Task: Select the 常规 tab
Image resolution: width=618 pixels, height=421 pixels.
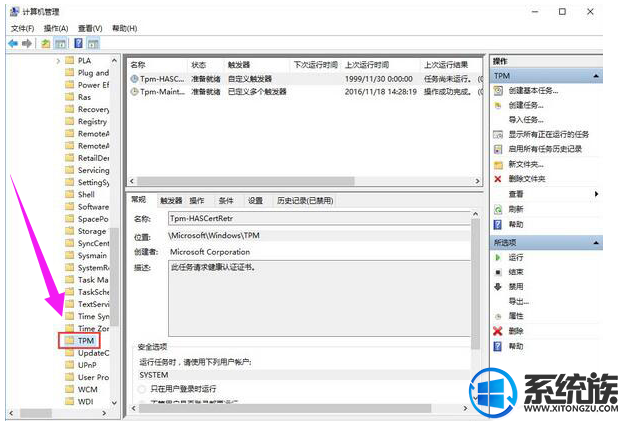Action: [x=139, y=200]
